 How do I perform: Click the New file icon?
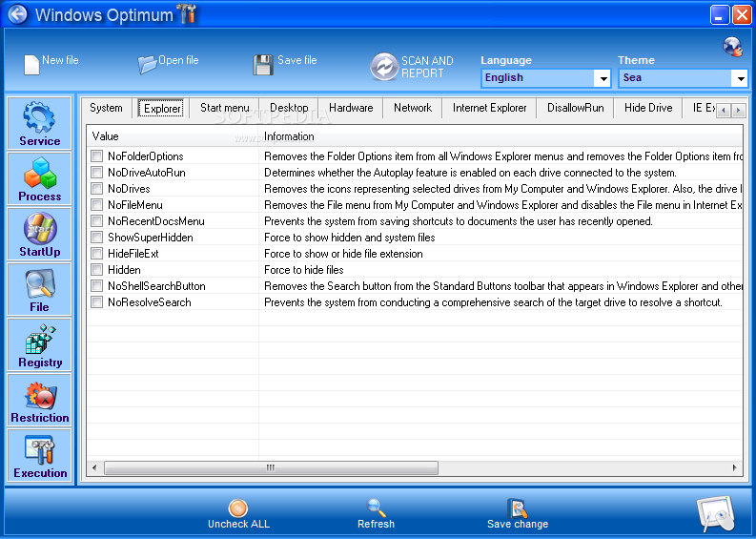(x=31, y=65)
